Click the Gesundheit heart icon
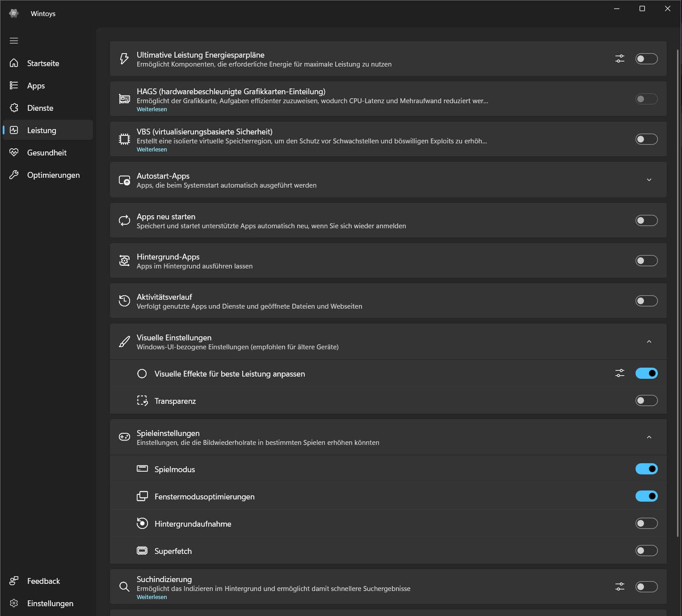The height and width of the screenshot is (616, 682). click(14, 152)
